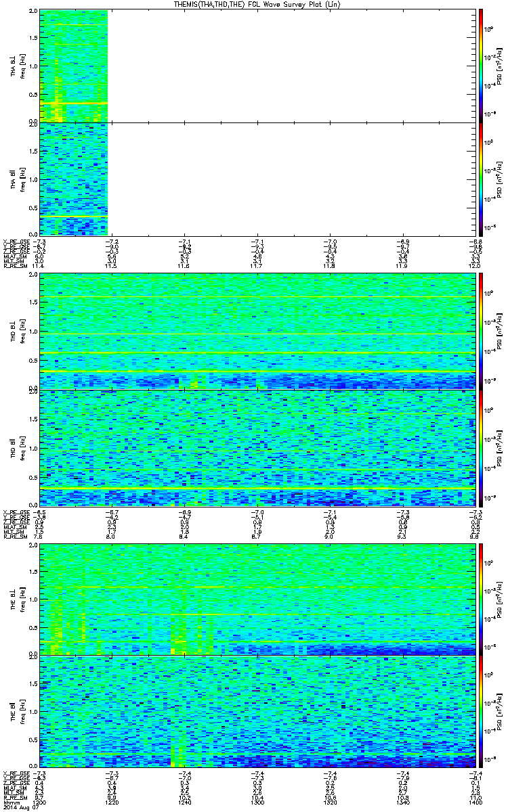508x812 pixels.
Task: Click the 'X_RE_GSE' row label under THD panels
Action: point(15,512)
